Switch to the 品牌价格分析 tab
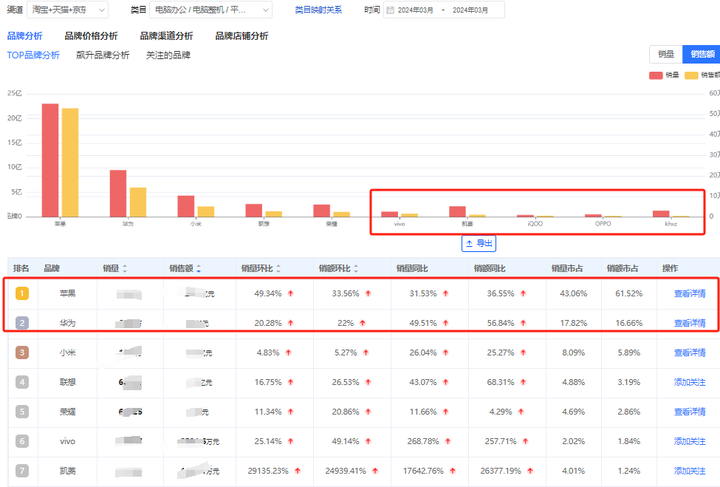 pos(91,36)
